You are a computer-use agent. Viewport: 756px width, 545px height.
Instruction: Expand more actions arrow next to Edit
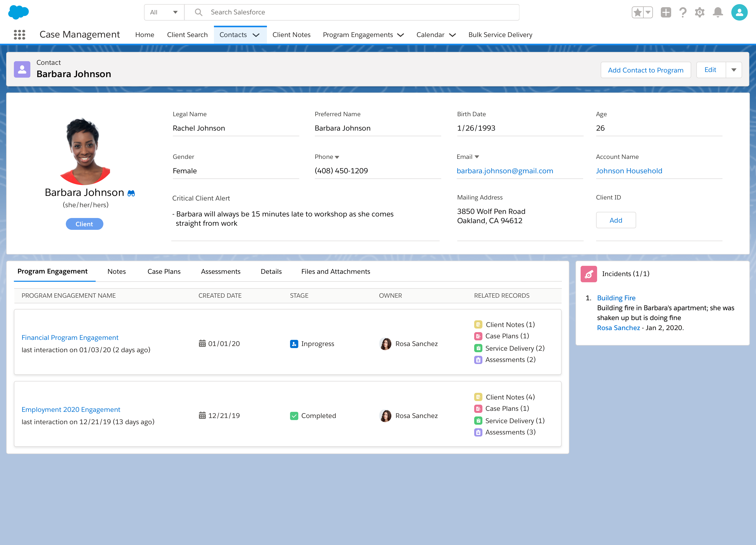click(734, 70)
